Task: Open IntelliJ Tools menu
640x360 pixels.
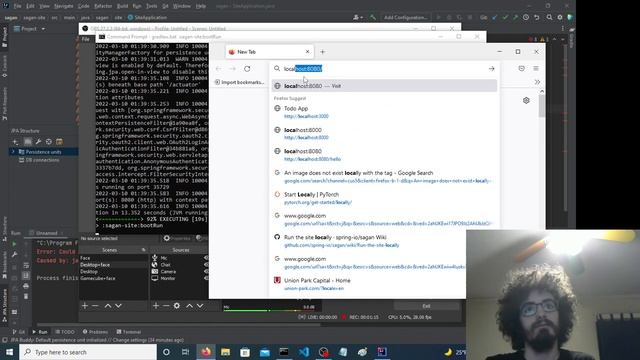Action: 151,6
